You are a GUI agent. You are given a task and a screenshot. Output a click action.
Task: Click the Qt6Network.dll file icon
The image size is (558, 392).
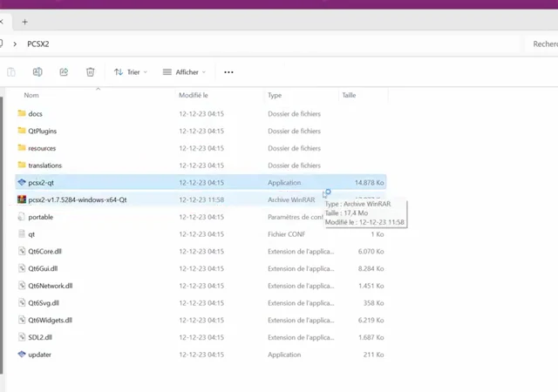(x=22, y=286)
